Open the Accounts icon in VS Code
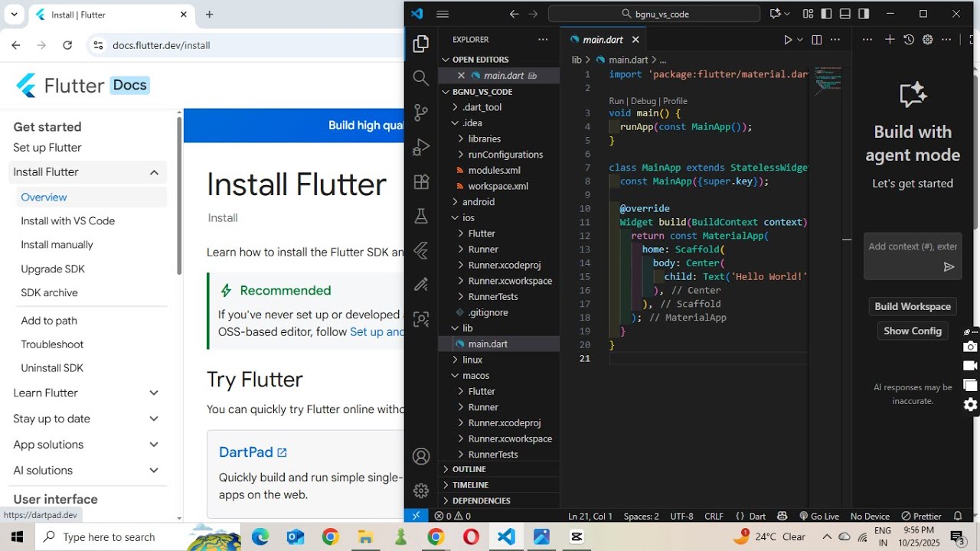 click(x=420, y=457)
